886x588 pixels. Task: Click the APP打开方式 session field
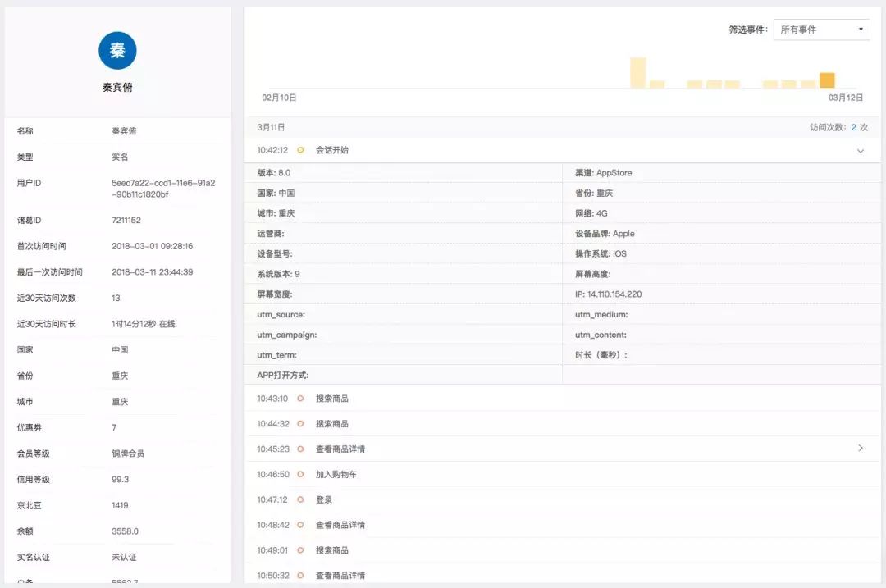click(x=404, y=376)
